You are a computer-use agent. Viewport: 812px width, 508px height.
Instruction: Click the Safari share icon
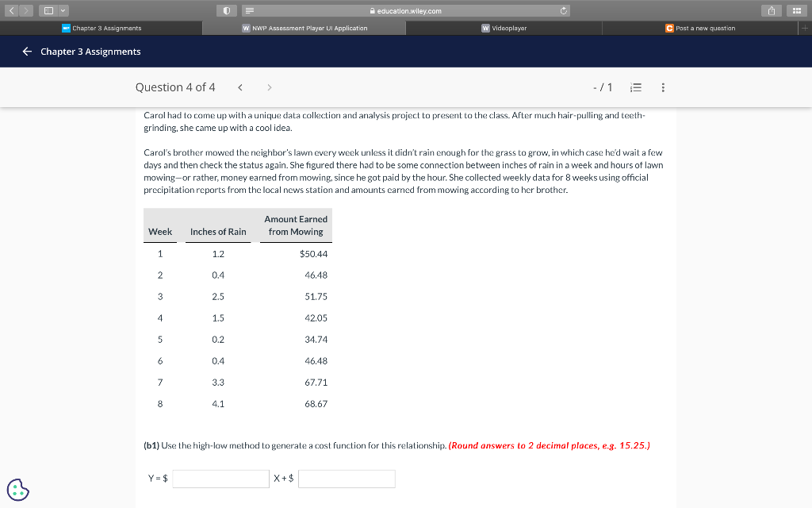772,10
